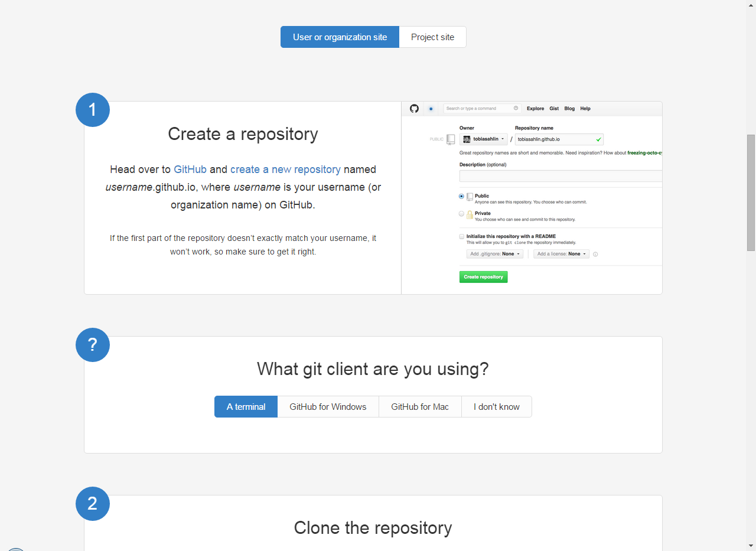Click the 'Description (optional)' label

point(483,165)
